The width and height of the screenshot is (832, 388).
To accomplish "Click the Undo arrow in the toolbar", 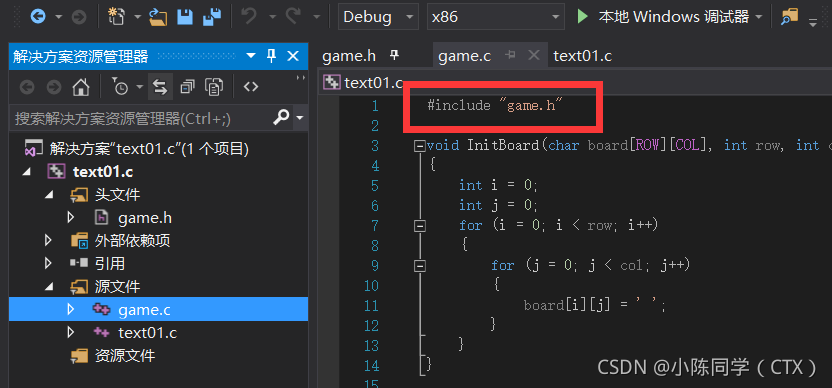I will click(249, 17).
